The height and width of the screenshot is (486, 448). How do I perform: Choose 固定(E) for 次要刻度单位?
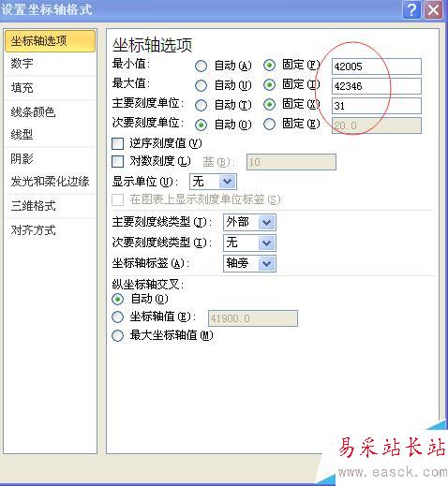[x=269, y=125]
